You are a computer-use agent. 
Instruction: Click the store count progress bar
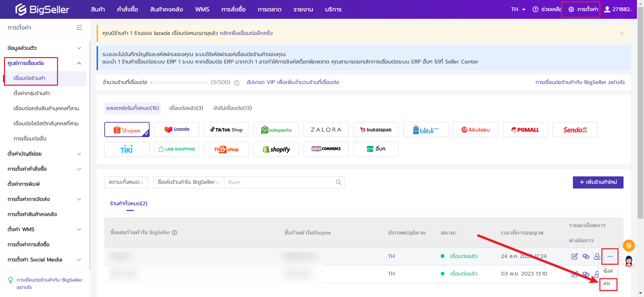click(x=179, y=82)
